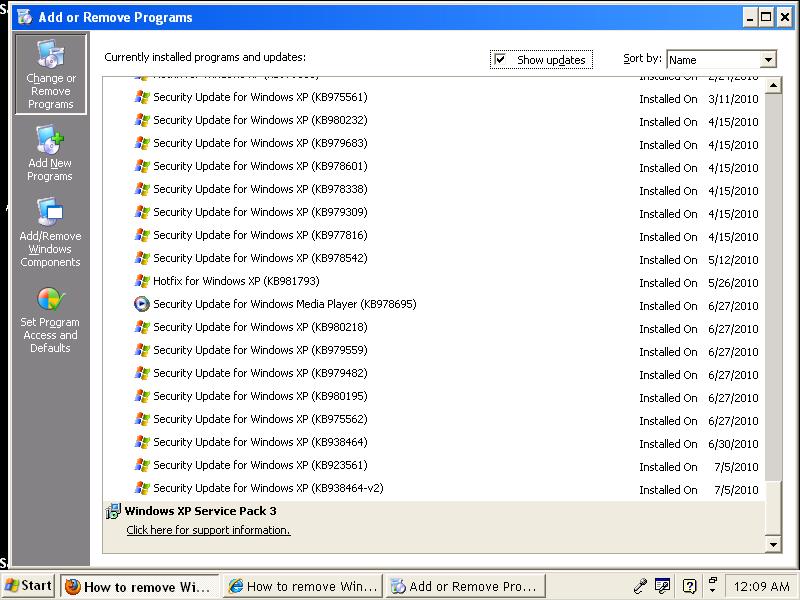Click the 6/30/2010 installed date
The width and height of the screenshot is (800, 600).
[x=733, y=444]
